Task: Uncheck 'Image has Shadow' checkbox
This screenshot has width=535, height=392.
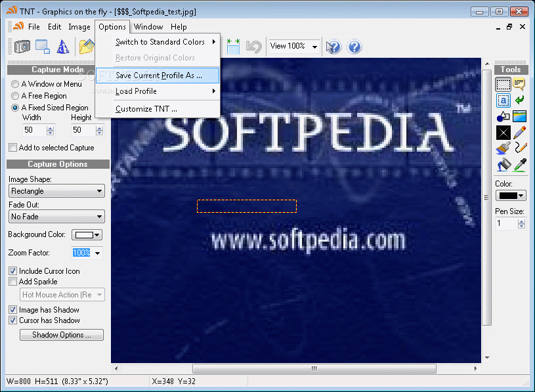Action: (x=12, y=310)
